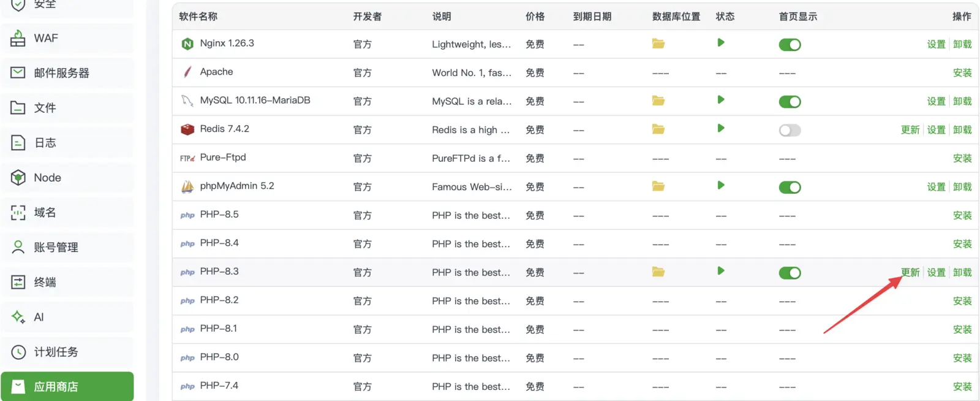Click the 日志 log icon in sidebar
Screen dimensions: 980x401
[18, 143]
